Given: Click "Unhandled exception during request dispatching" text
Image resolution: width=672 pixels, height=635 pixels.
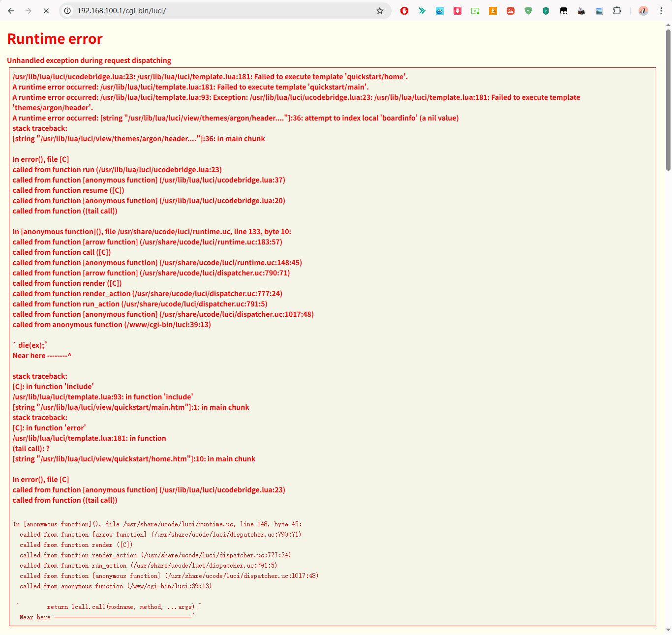Looking at the screenshot, I should tap(89, 60).
